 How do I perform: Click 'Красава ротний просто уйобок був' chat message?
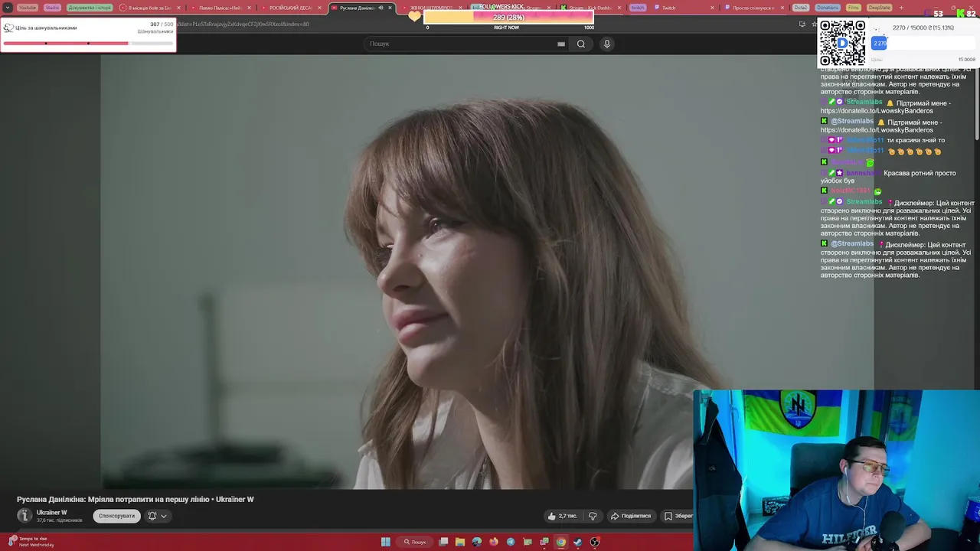pyautogui.click(x=888, y=177)
